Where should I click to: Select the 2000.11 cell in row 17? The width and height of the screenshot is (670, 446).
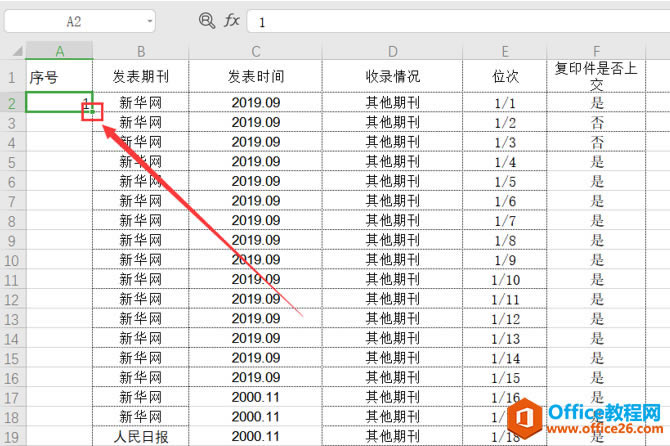coord(256,397)
